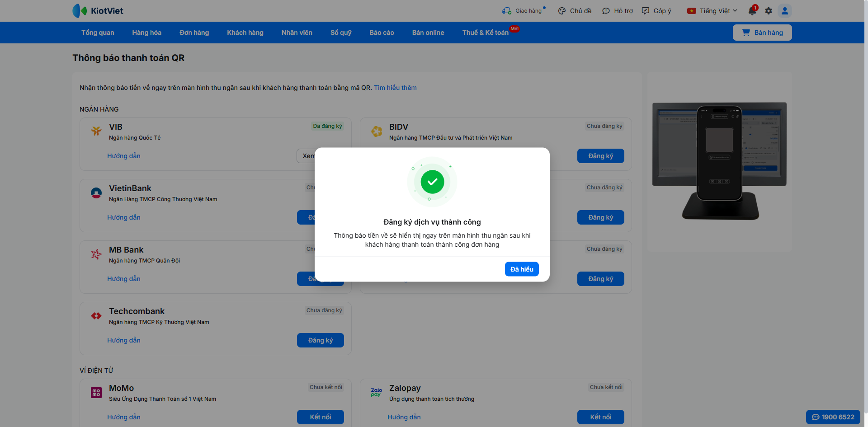Image resolution: width=868 pixels, height=427 pixels.
Task: Click the Zalopay Chưa kết nối badge
Action: click(x=606, y=387)
